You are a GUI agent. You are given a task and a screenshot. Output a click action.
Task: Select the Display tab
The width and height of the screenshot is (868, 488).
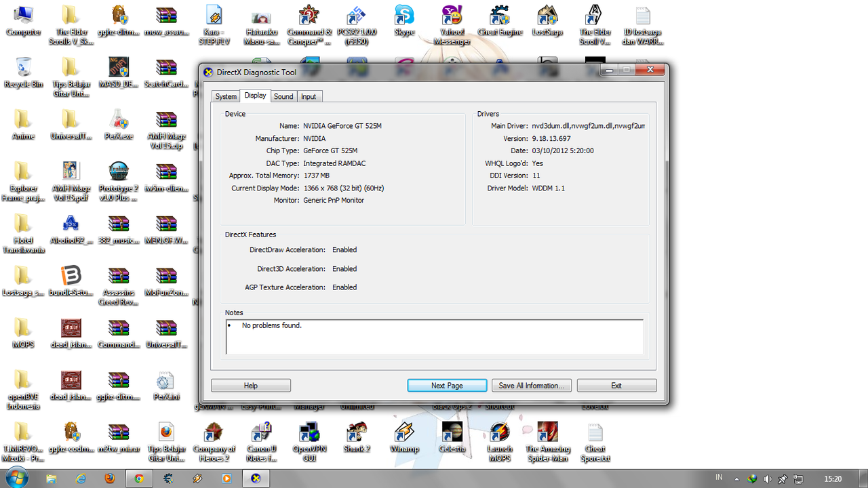pos(256,96)
